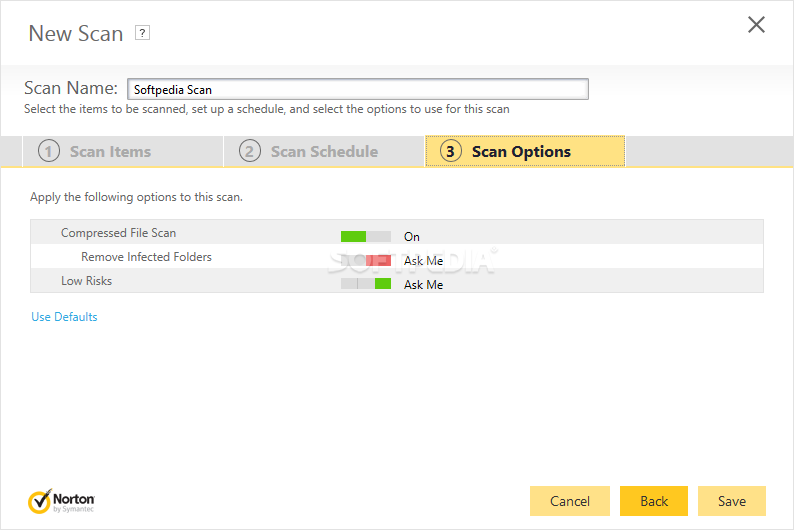Toggle the Compressed File Scan switch

pyautogui.click(x=366, y=236)
